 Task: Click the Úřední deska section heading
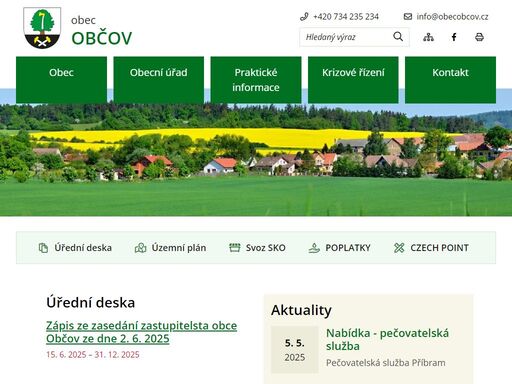[91, 303]
